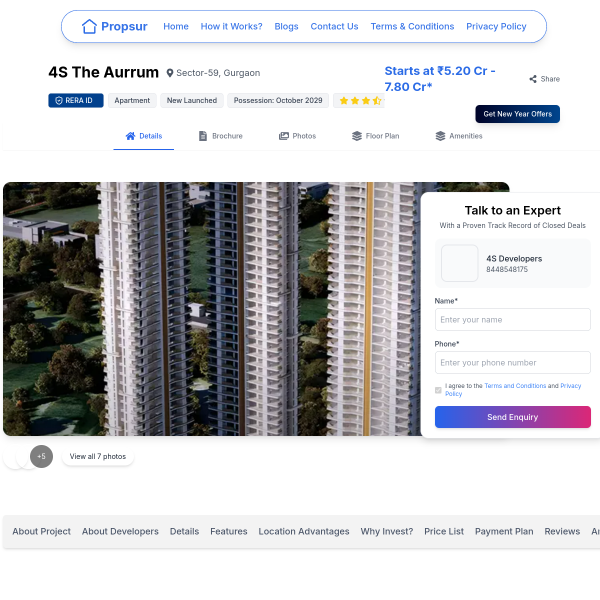
Task: Select the Amenities tab
Action: pos(458,136)
